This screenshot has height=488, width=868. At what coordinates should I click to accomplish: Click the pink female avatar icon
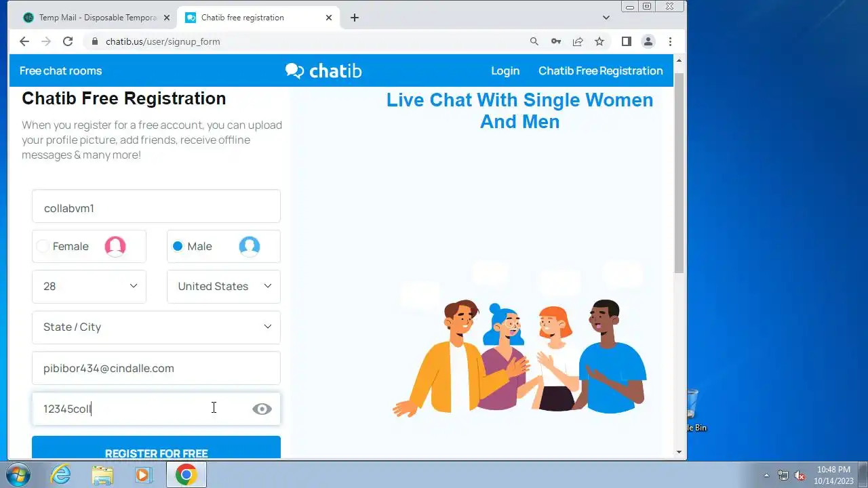coord(115,246)
